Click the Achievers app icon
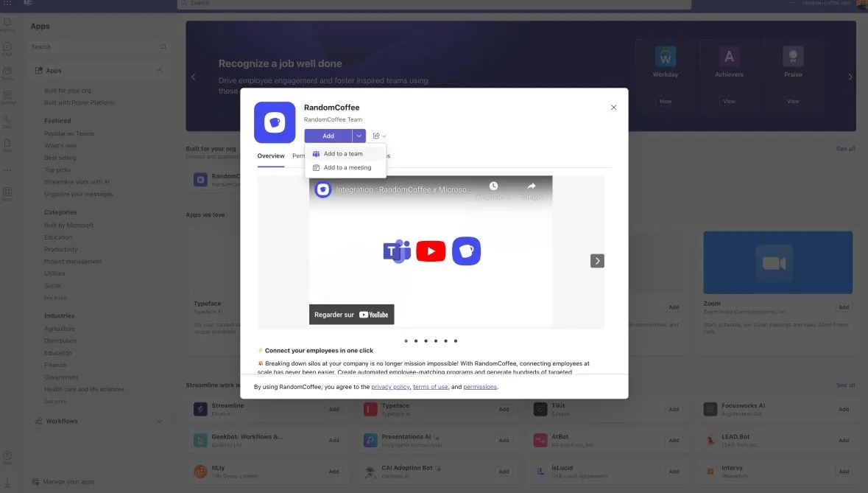The height and width of the screenshot is (493, 868). coord(729,57)
